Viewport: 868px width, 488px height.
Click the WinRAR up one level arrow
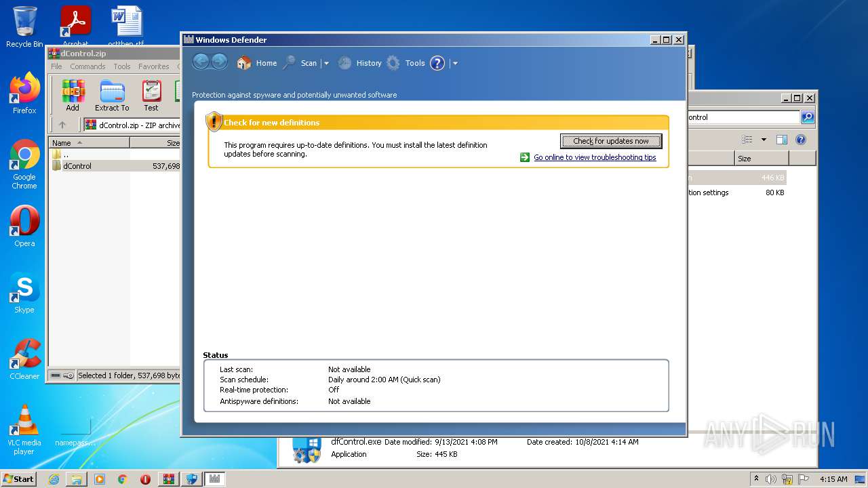pos(62,125)
